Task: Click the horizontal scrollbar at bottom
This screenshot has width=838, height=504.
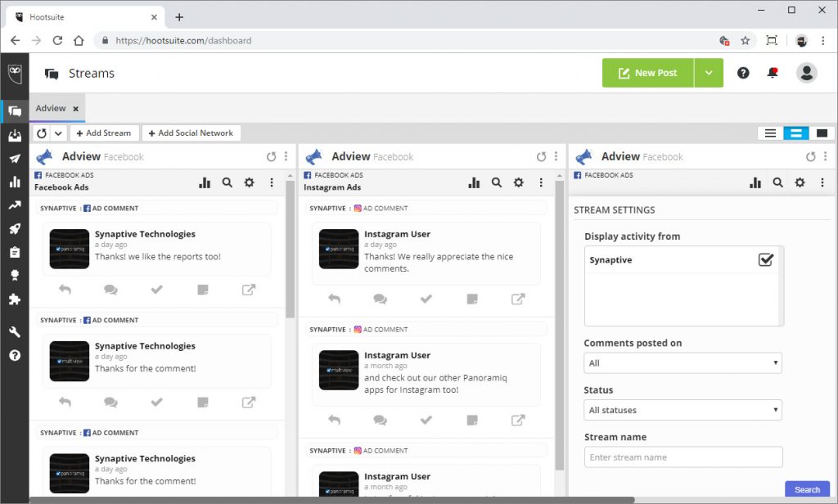Action: (x=331, y=500)
